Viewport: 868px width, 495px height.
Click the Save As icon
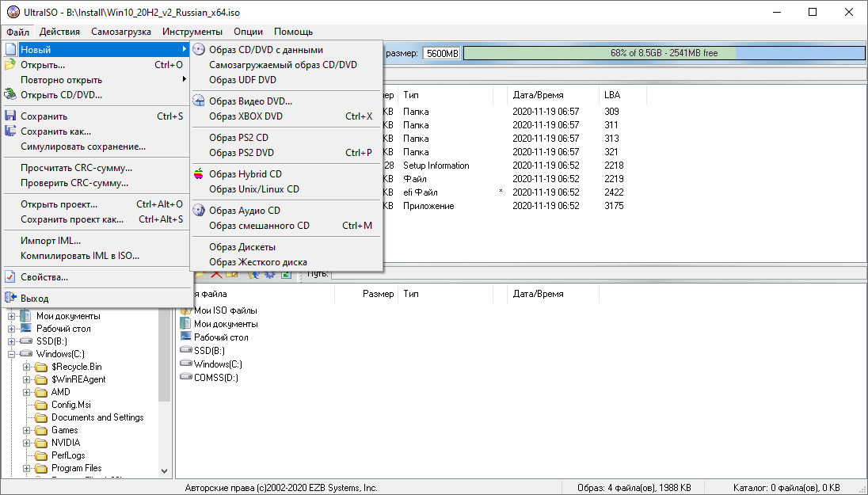10,131
